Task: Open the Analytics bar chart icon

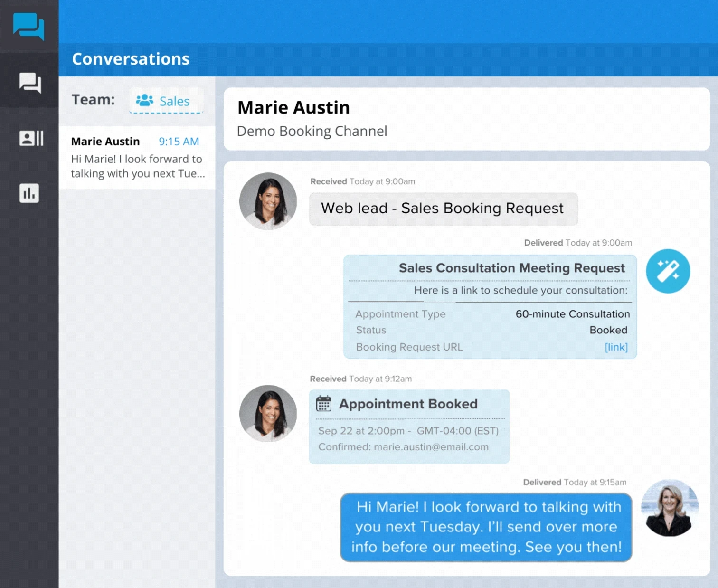Action: click(29, 193)
